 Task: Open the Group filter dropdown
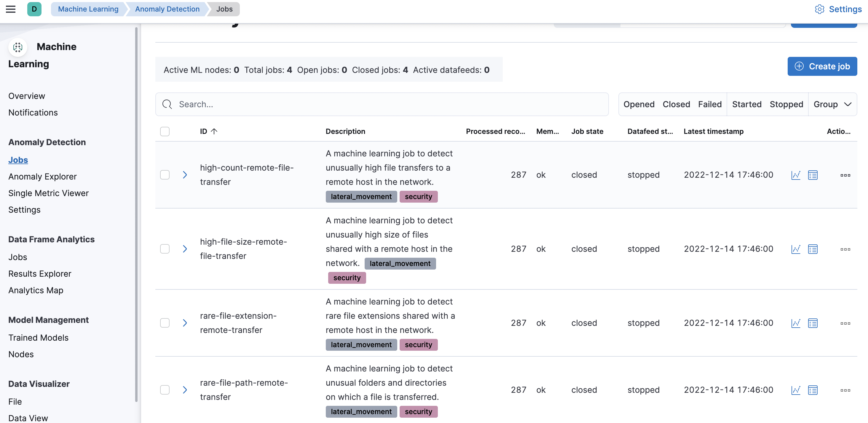832,104
